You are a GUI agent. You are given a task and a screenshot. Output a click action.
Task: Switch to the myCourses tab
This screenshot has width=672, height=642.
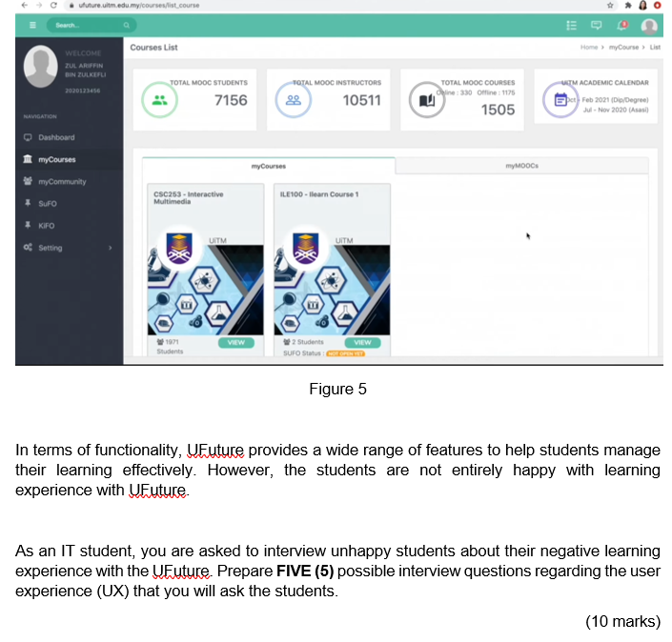point(268,166)
